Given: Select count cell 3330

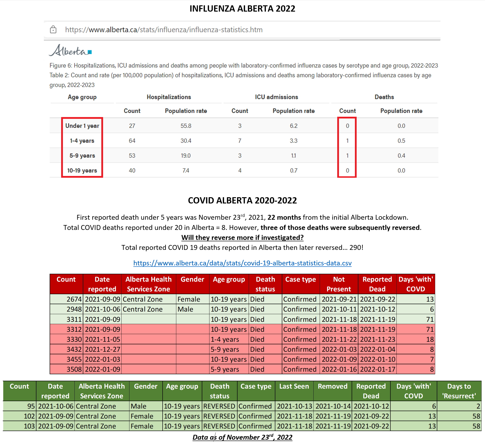Looking at the screenshot, I should point(66,339).
